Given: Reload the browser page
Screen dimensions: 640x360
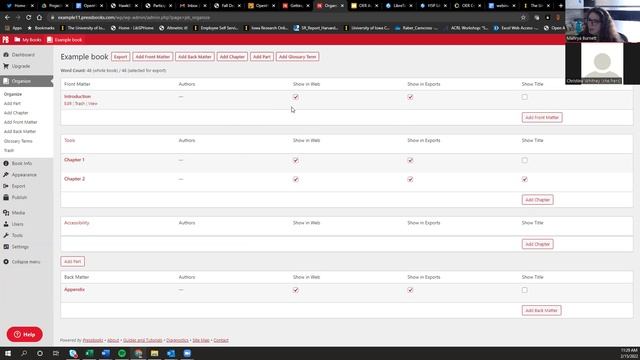Looking at the screenshot, I should point(28,18).
